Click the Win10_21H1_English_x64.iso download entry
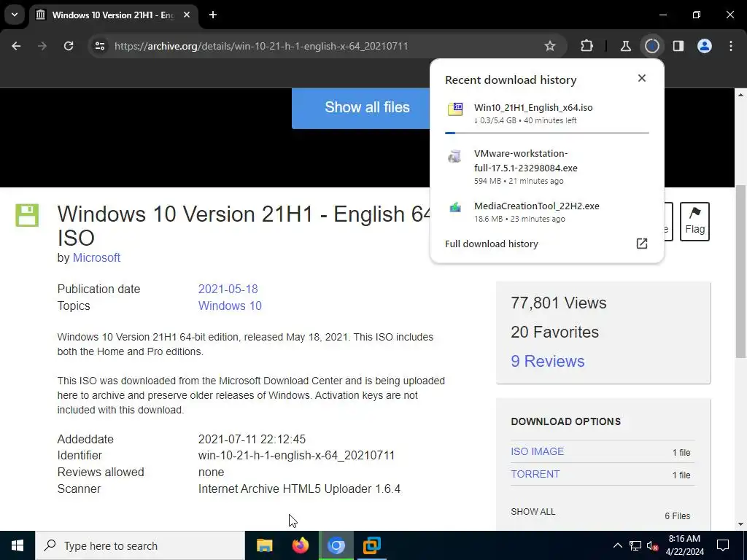This screenshot has width=747, height=560. pos(547,114)
